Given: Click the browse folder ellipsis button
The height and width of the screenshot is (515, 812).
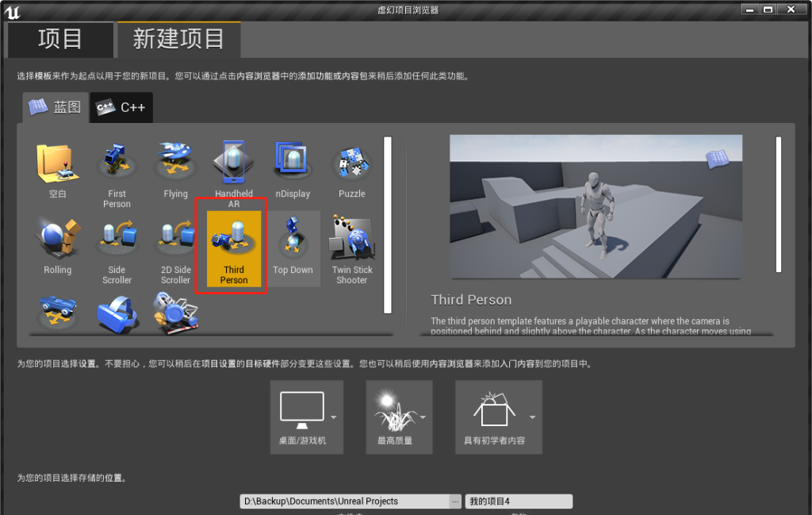Looking at the screenshot, I should (x=454, y=501).
